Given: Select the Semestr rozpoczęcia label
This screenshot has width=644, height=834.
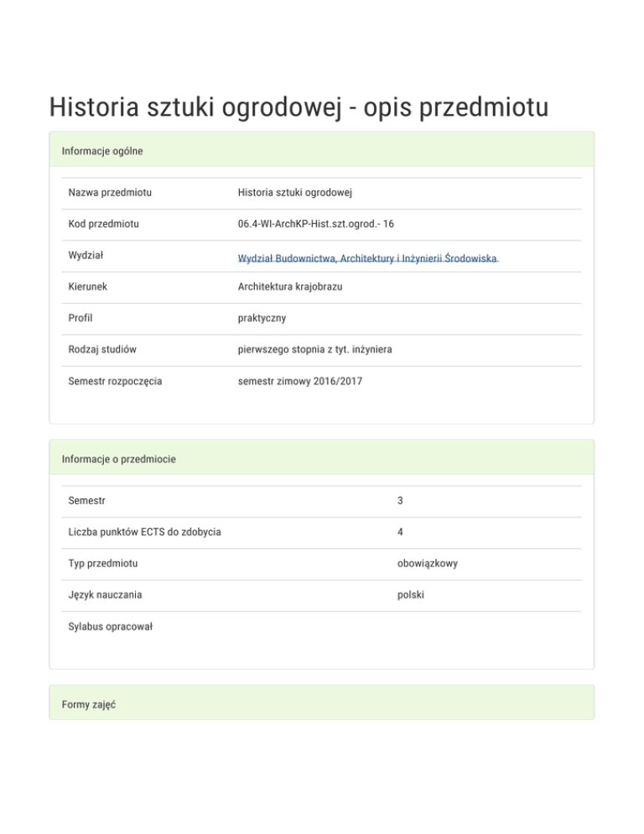Looking at the screenshot, I should point(116,381).
